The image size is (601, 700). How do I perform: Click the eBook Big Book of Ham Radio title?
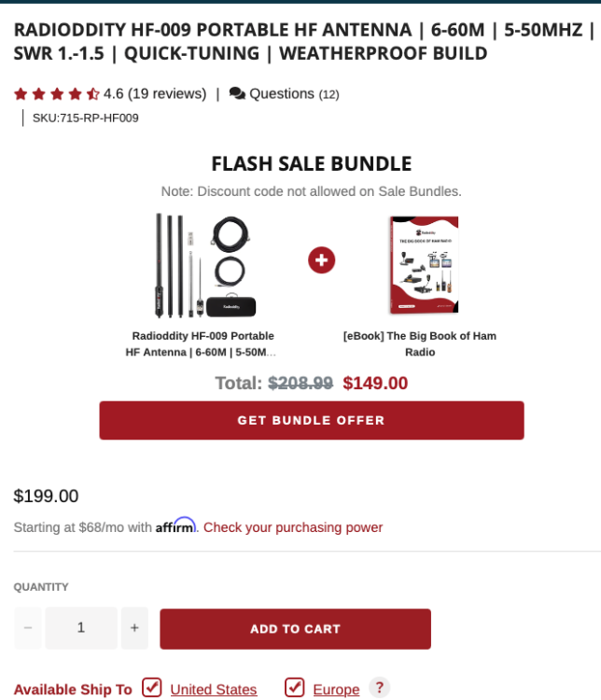[419, 343]
